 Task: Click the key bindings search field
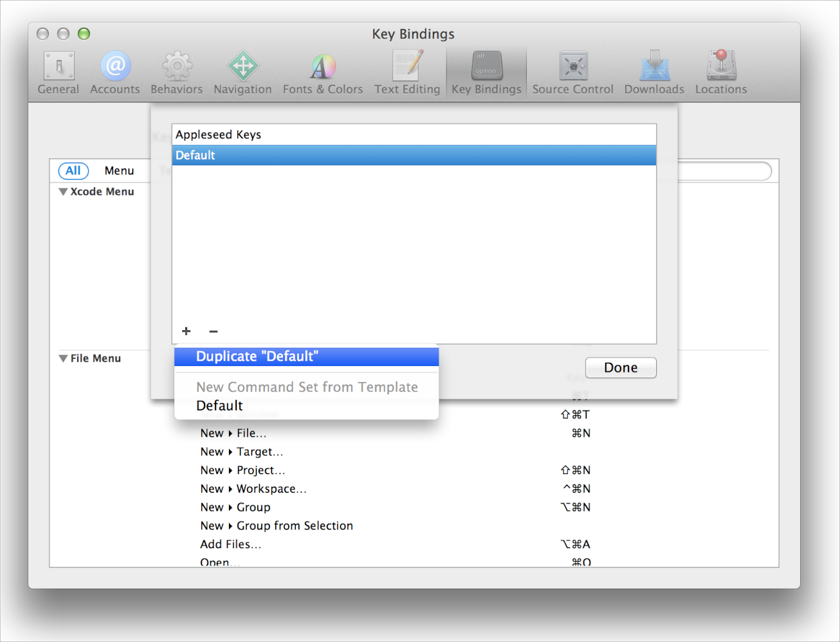[x=724, y=171]
